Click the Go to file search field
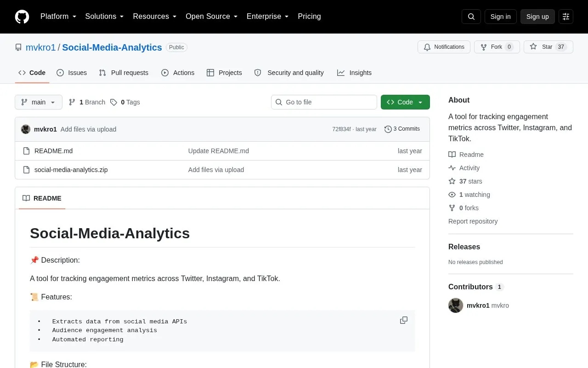Viewport: 588px width, 368px height. pyautogui.click(x=324, y=102)
